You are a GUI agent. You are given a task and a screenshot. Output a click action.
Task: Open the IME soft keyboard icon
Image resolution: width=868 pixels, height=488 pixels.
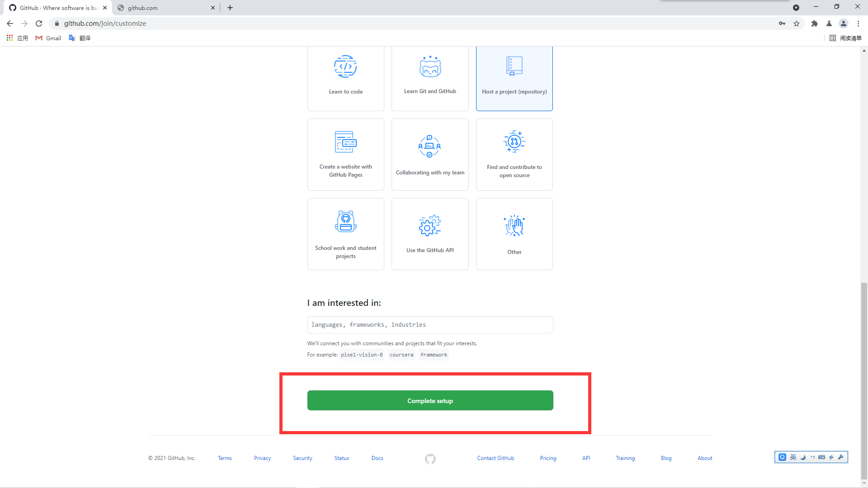point(822,457)
